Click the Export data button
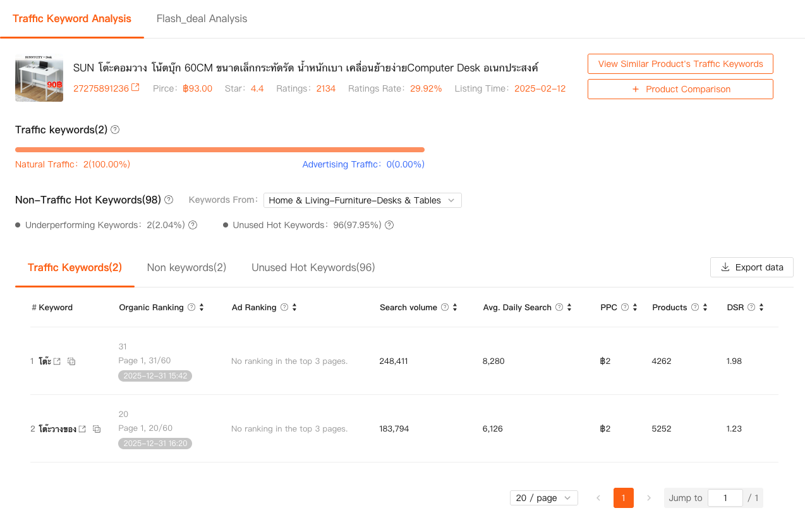 [751, 267]
